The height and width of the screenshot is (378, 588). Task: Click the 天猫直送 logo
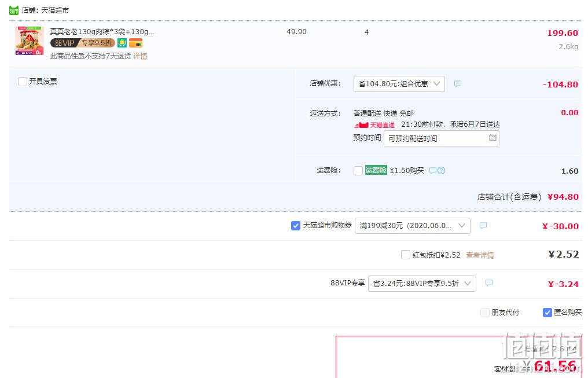374,125
